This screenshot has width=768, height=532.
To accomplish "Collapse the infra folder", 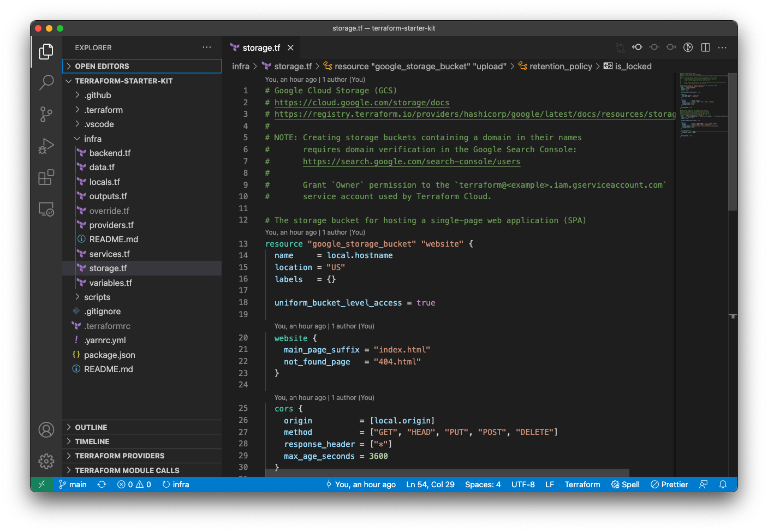I will pos(142,139).
